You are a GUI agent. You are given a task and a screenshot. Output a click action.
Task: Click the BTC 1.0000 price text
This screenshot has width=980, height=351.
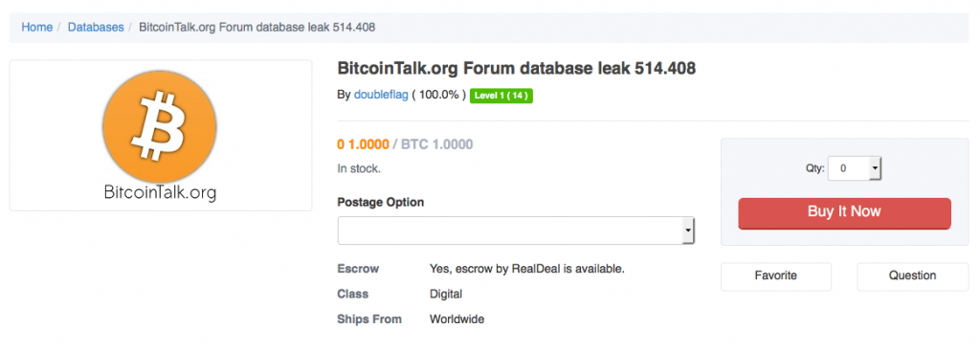[436, 145]
